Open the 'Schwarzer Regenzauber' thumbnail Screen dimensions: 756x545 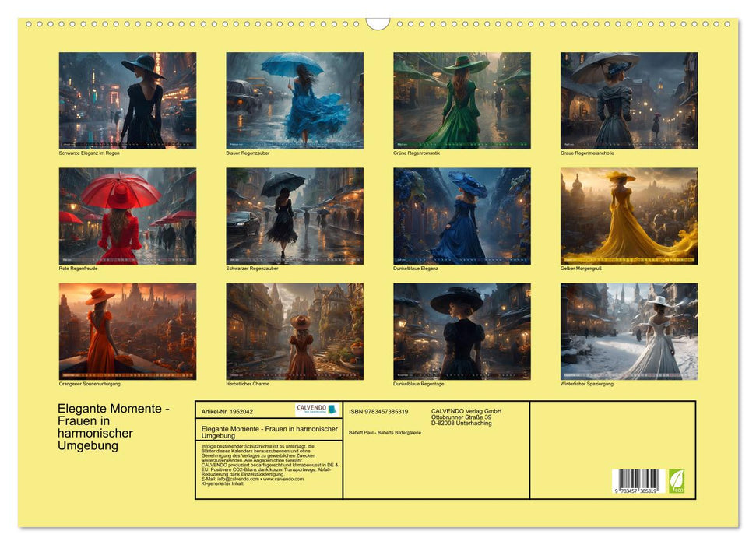point(294,216)
